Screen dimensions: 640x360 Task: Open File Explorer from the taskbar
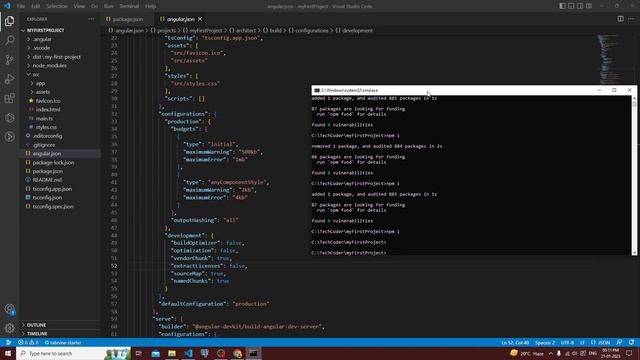click(x=172, y=353)
